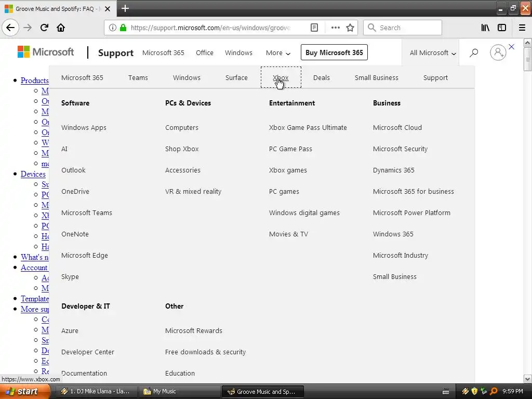Open Skype under Software
This screenshot has height=399, width=532.
pos(70,276)
